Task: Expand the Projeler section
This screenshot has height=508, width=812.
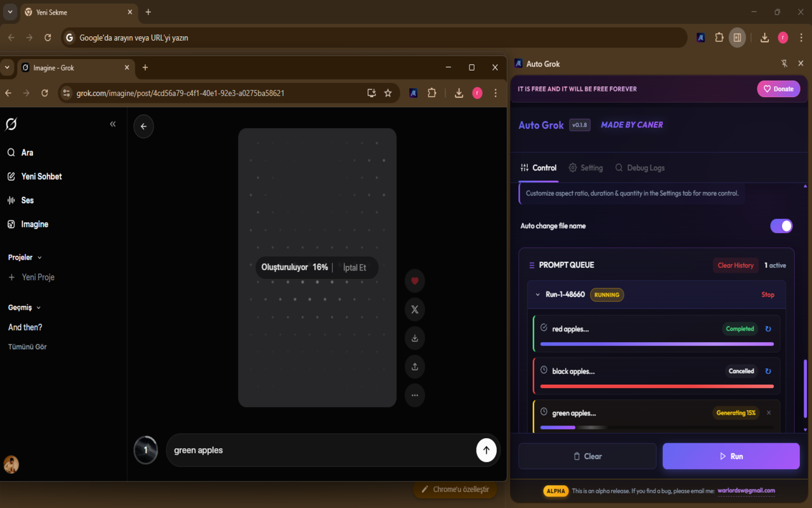Action: (25, 257)
